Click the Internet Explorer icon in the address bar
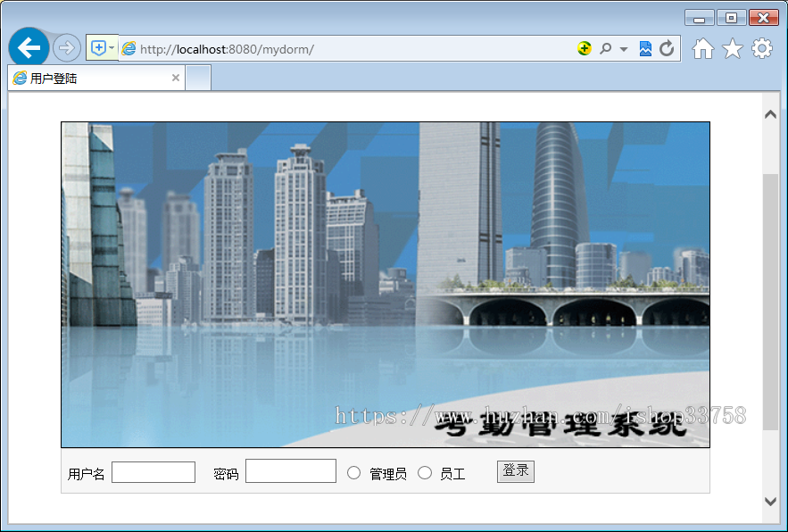This screenshot has width=788, height=532. (x=129, y=47)
